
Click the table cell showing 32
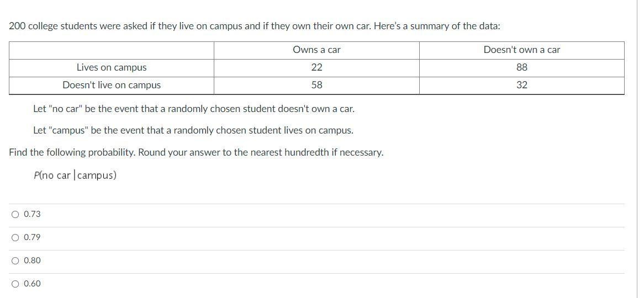point(521,86)
